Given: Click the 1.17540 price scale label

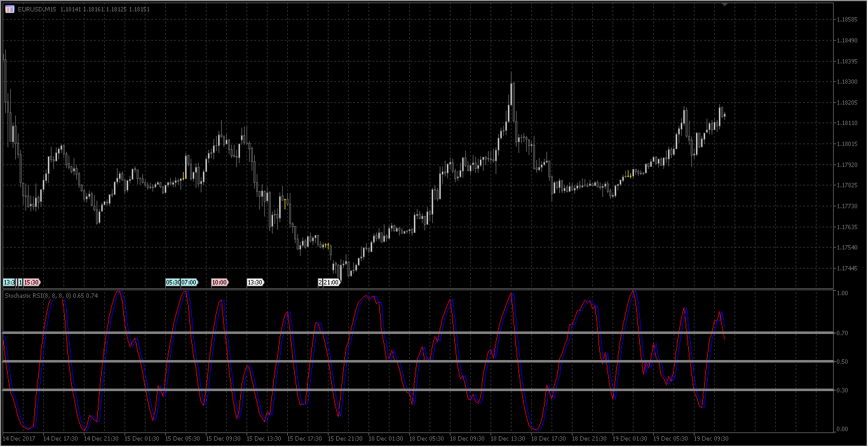Looking at the screenshot, I should (848, 248).
